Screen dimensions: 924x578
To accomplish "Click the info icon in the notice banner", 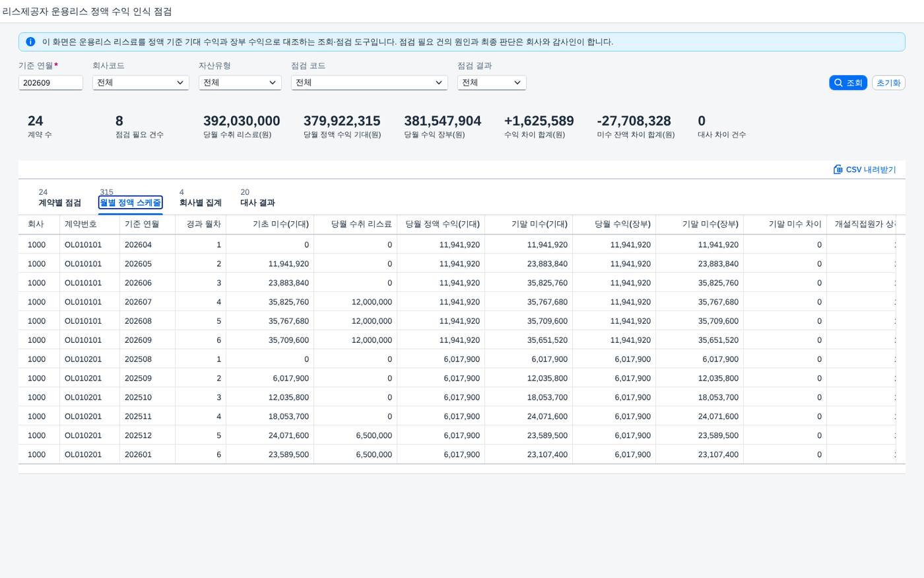I will [30, 42].
